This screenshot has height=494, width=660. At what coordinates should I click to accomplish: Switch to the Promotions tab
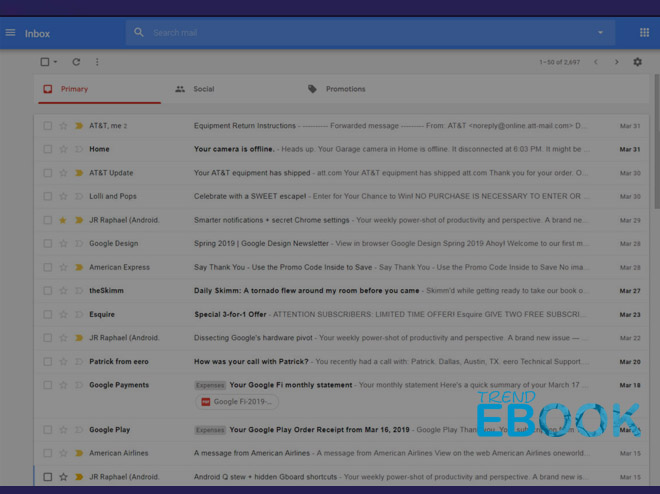[344, 89]
